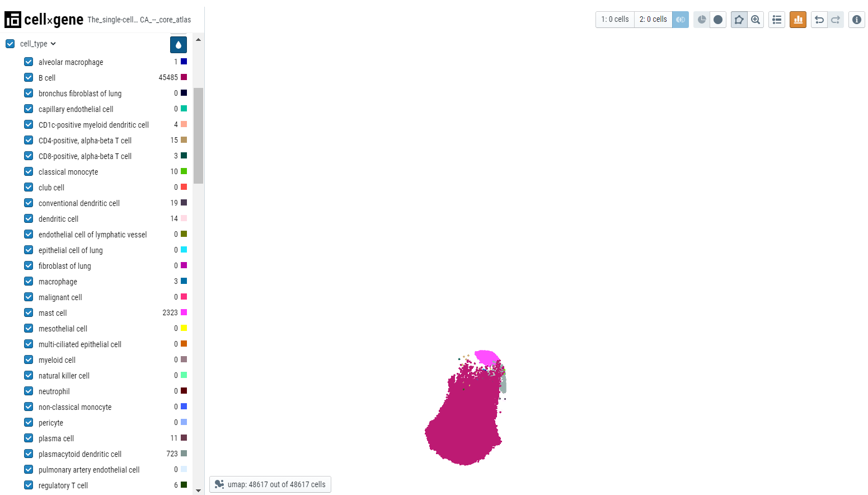Click the B cell color swatch
Viewport: 868px width, 495px height.
point(184,77)
